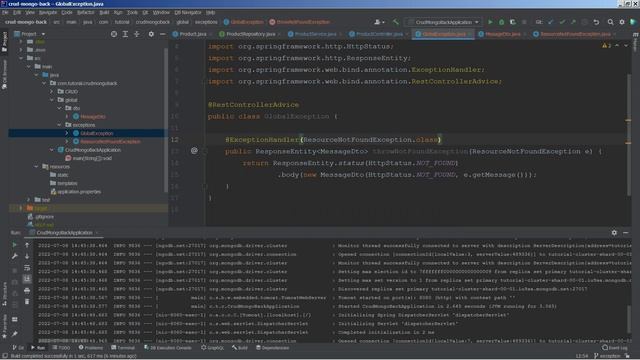Viewport: 640px width, 360px height.
Task: Open the Refactor menu
Action: click(x=85, y=13)
